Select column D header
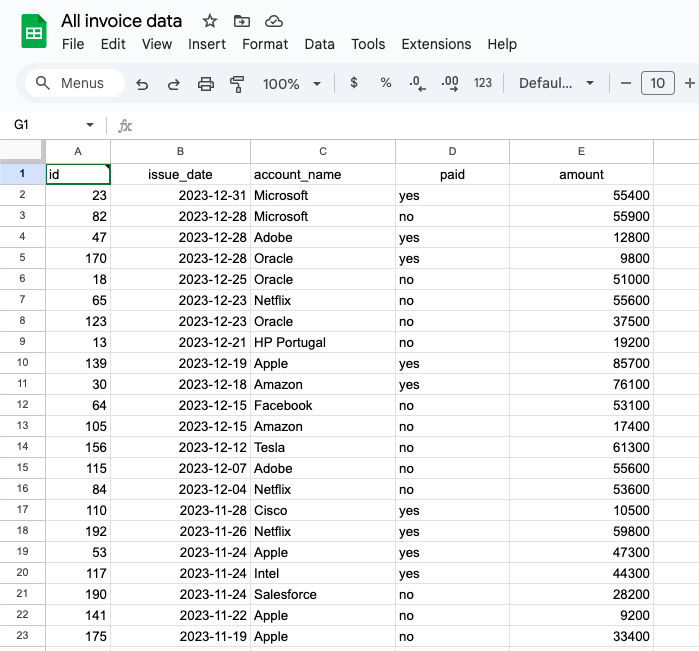 [452, 152]
